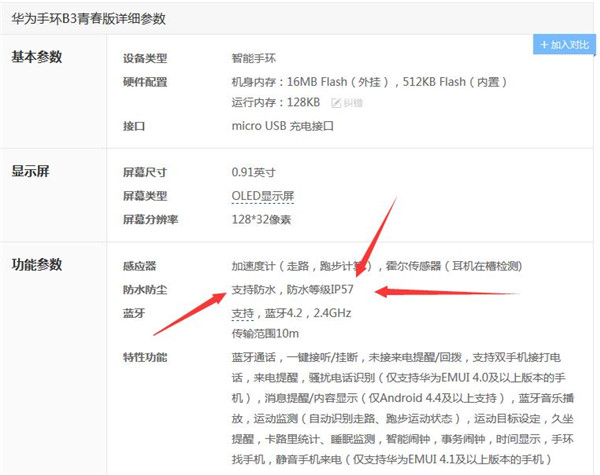Open the OLED显示屏 link
The width and height of the screenshot is (600, 475).
tap(262, 196)
